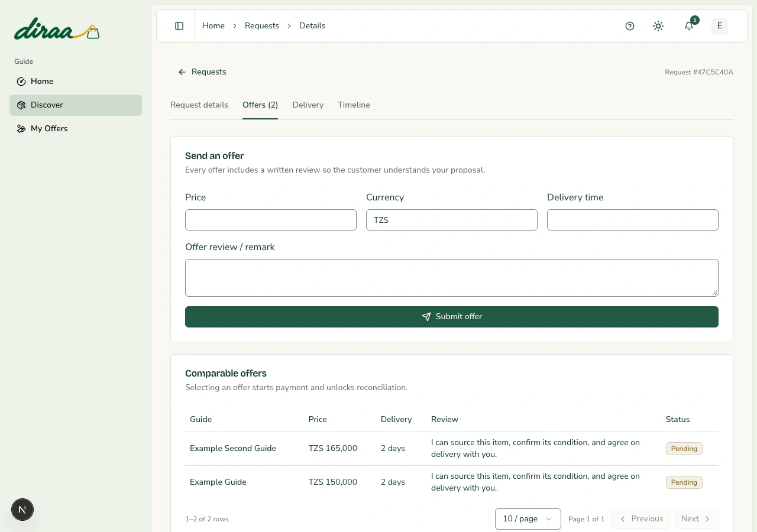Click the Review column header
The height and width of the screenshot is (532, 757).
[445, 420]
